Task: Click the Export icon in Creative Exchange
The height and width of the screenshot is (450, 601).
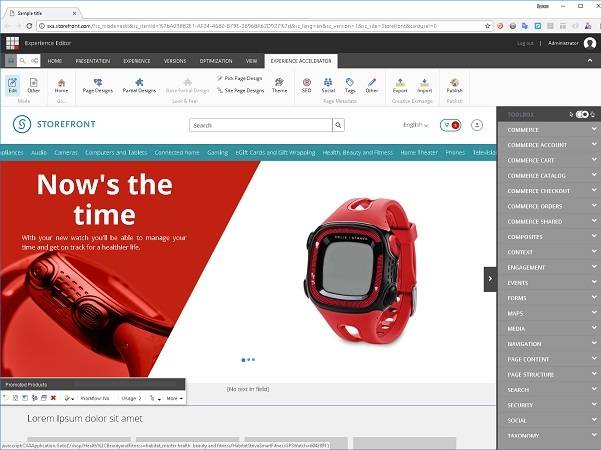Action: pos(400,84)
